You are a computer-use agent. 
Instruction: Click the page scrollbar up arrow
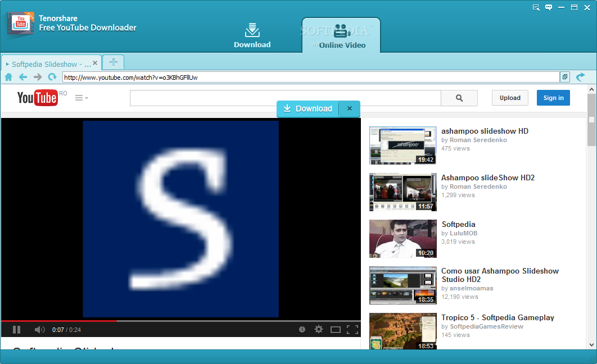click(x=591, y=89)
